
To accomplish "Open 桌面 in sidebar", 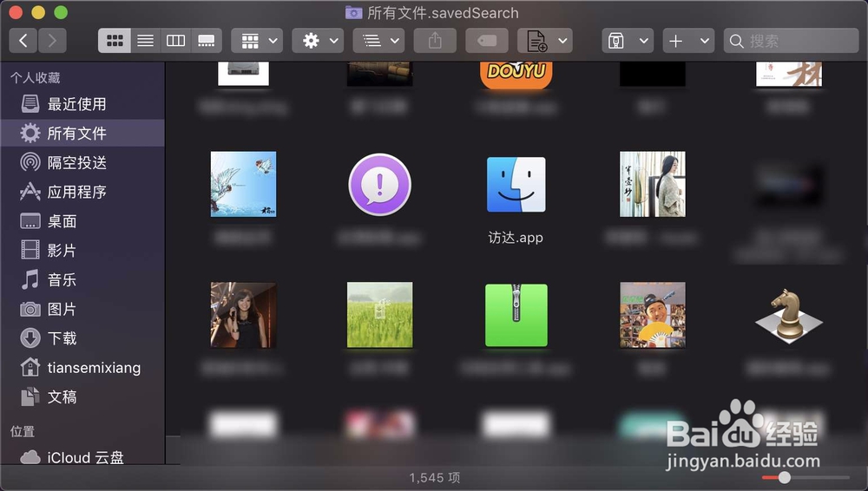I will click(82, 221).
